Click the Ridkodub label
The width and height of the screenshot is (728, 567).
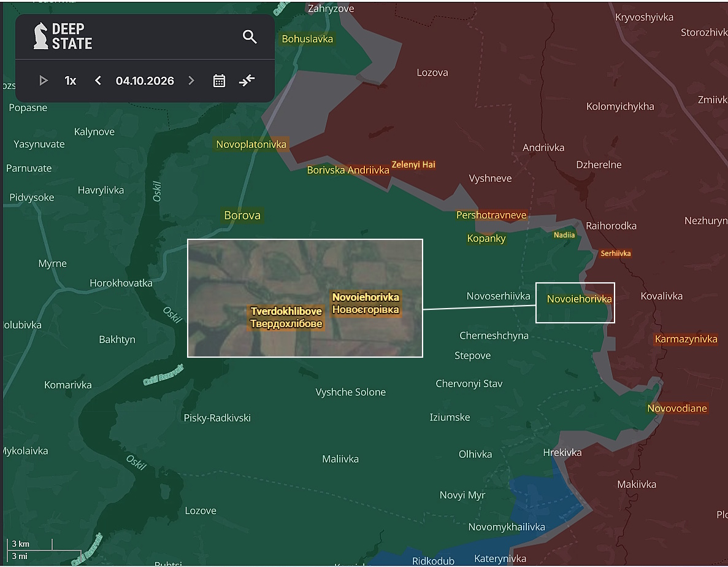pos(433,561)
